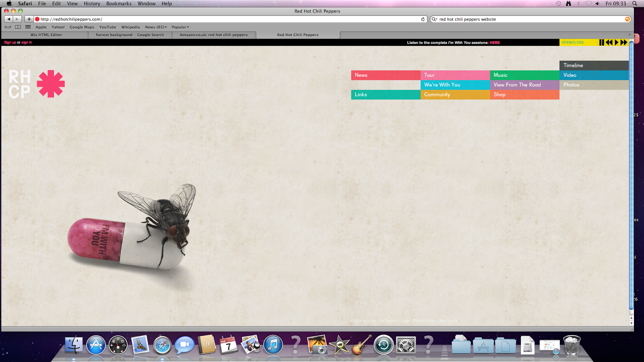Image resolution: width=644 pixels, height=362 pixels.
Task: Launch App Store from the Dock
Action: (x=96, y=345)
